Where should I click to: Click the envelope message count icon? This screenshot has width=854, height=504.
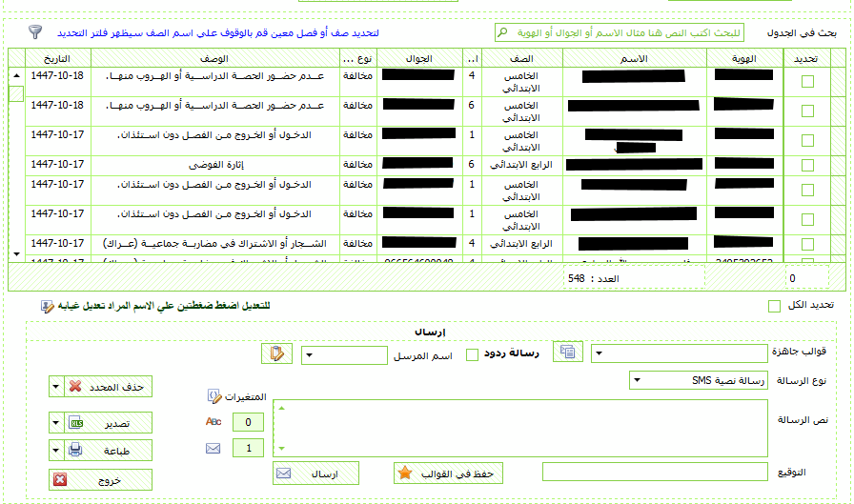(x=213, y=448)
